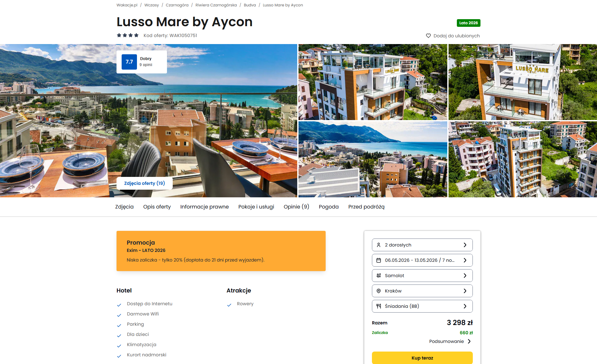Image resolution: width=597 pixels, height=364 pixels.
Task: Click the airplane icon beside Samolot
Action: pos(379,276)
